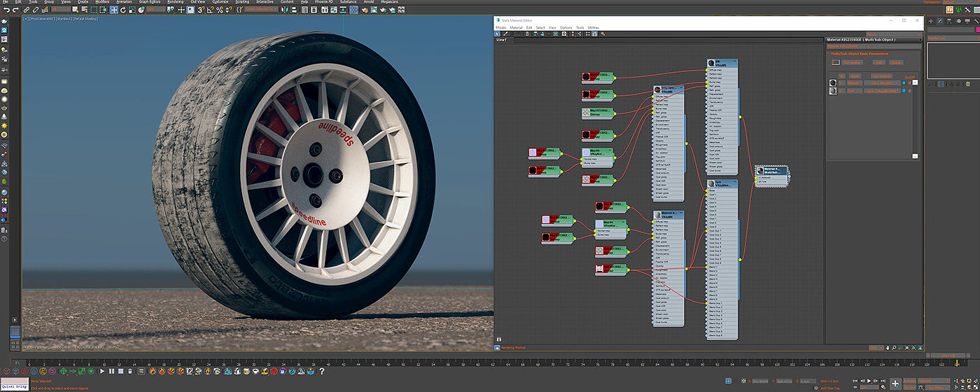Click the Phoenix FD play simulation icon
The image size is (980, 392).
tap(102, 371)
